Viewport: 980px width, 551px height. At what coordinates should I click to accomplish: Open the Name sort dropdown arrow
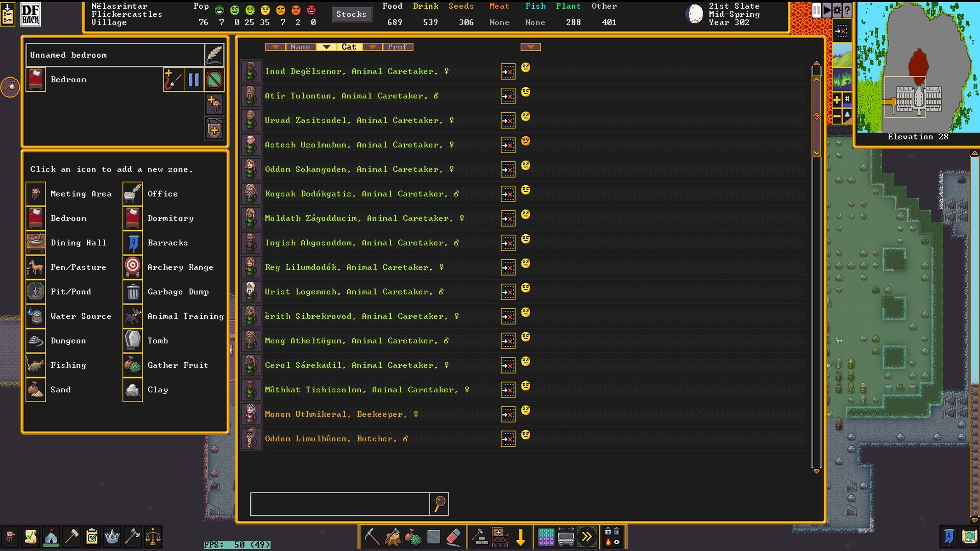[276, 47]
